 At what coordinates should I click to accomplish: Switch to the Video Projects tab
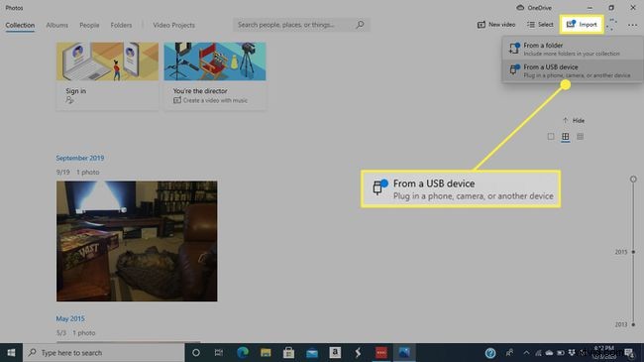(173, 25)
